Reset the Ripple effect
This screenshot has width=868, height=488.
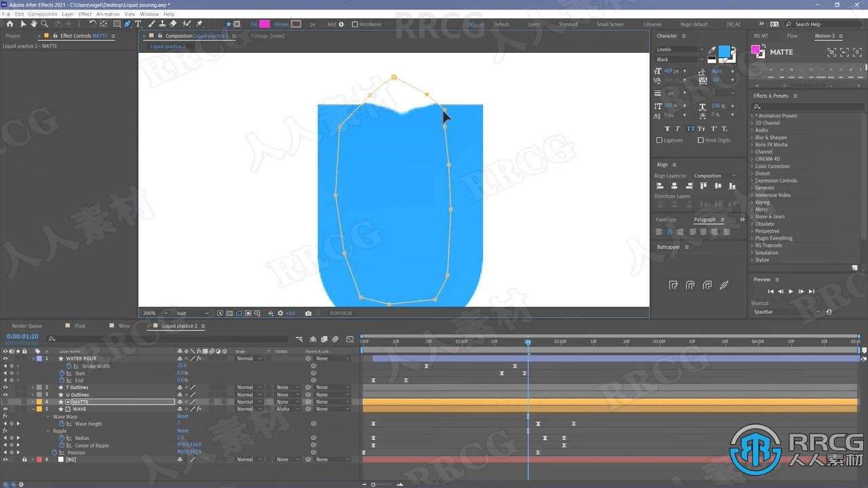pos(182,431)
